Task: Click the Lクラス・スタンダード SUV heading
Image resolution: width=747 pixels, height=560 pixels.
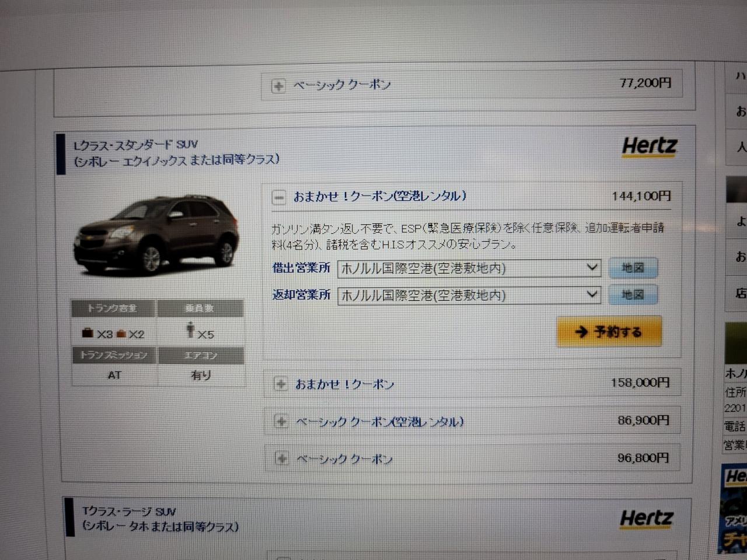Action: pos(136,145)
